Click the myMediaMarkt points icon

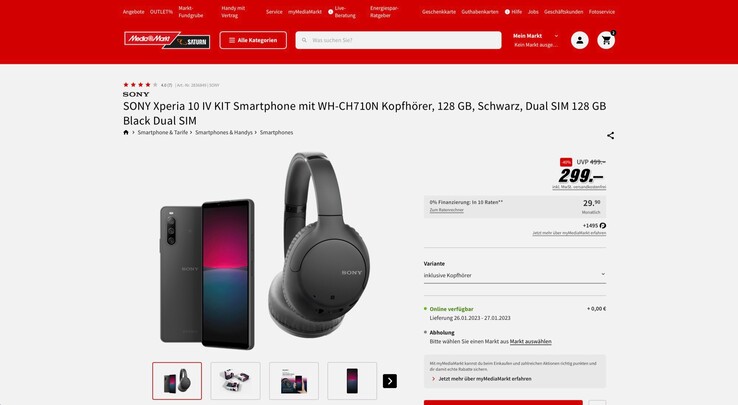603,226
